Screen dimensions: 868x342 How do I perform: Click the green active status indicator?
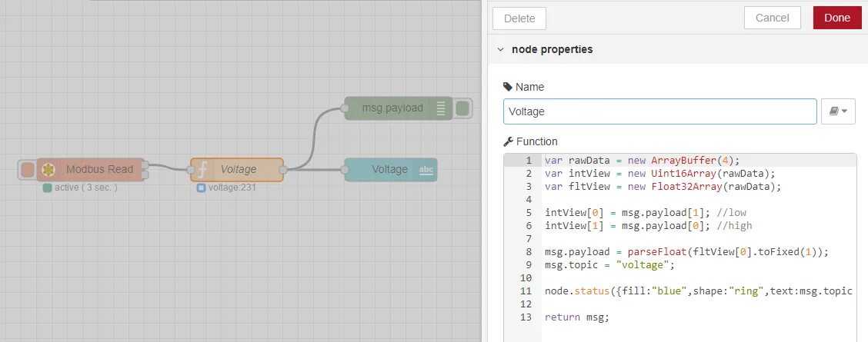48,188
